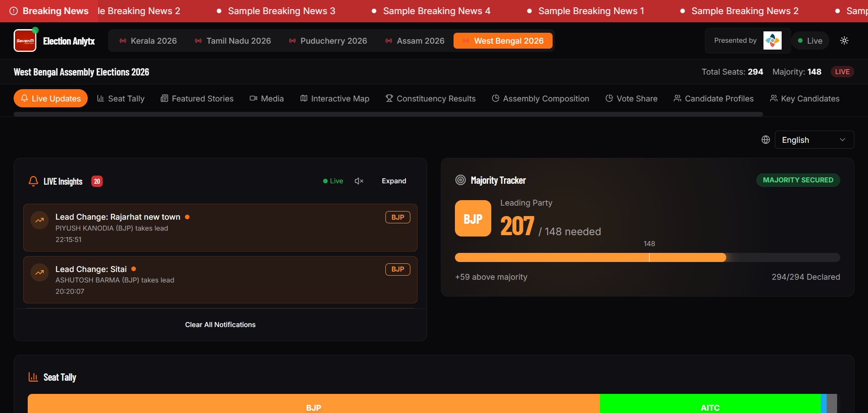
Task: Select the Kerala 2026 tab
Action: click(x=148, y=41)
